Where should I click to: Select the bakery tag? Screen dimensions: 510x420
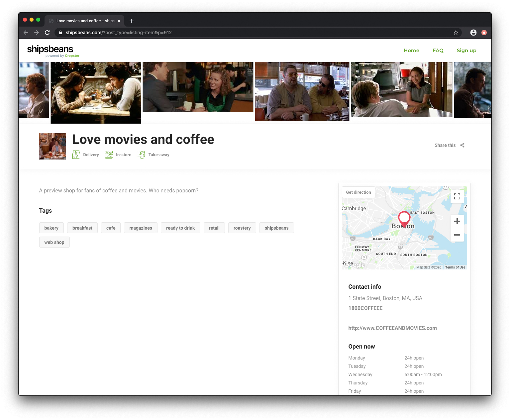pyautogui.click(x=51, y=228)
